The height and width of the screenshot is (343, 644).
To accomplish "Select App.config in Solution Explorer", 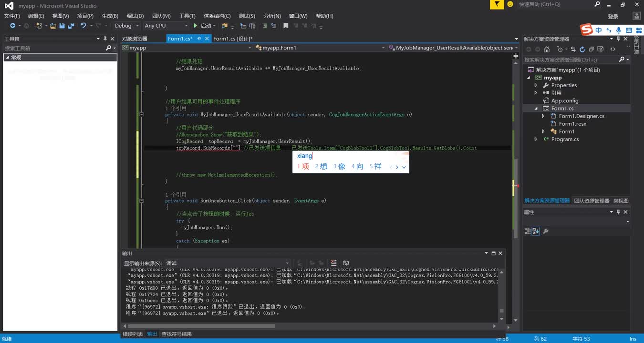I will coord(565,101).
